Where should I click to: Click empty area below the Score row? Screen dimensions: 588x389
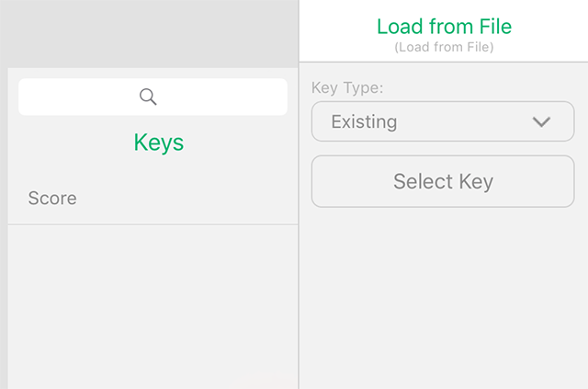click(153, 306)
